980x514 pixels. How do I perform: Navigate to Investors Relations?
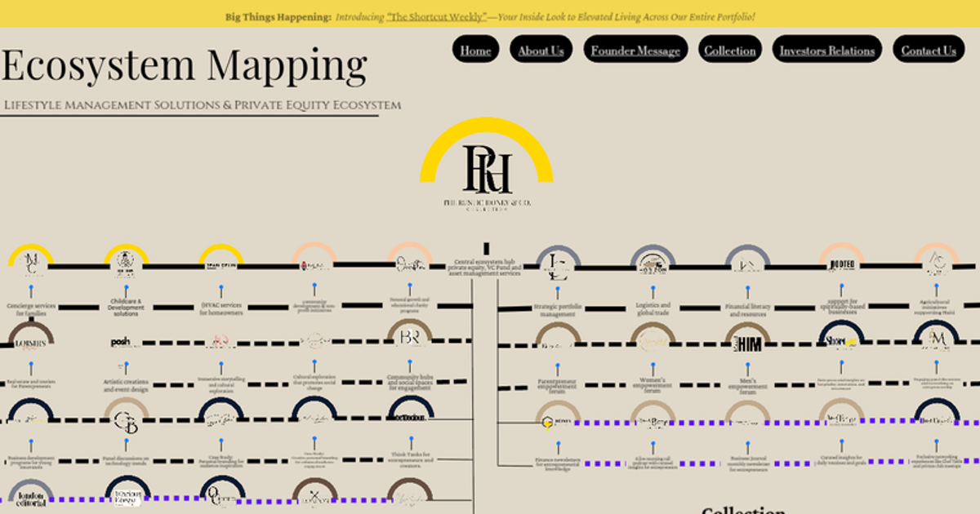(827, 50)
